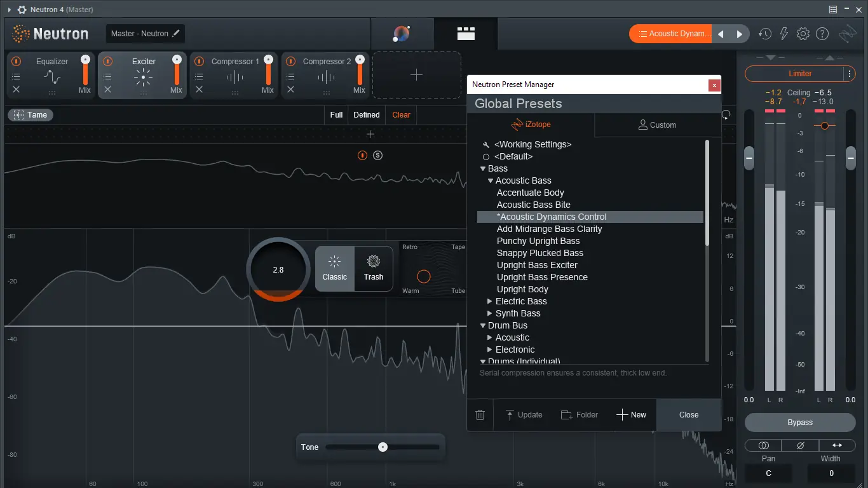The image size is (868, 488).
Task: Click the channel sum (overlapping circles) icon
Action: coord(764,445)
